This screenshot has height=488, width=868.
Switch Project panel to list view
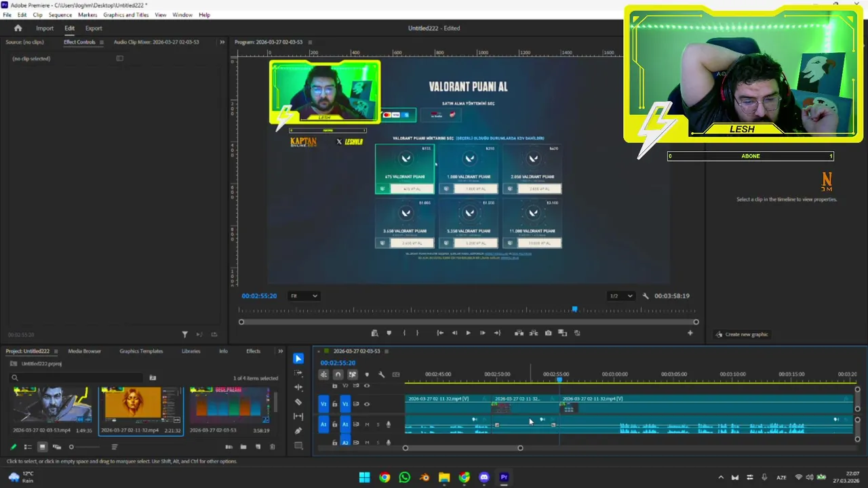[x=28, y=447]
